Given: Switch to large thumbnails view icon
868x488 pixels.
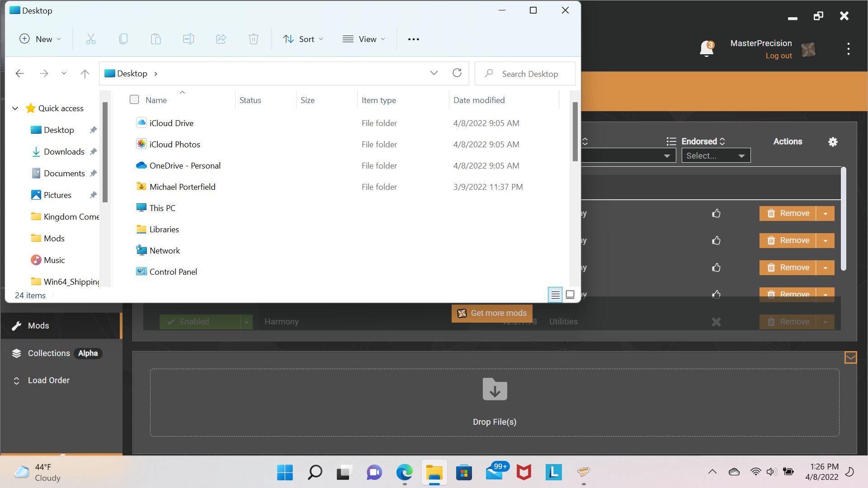Looking at the screenshot, I should coord(570,295).
